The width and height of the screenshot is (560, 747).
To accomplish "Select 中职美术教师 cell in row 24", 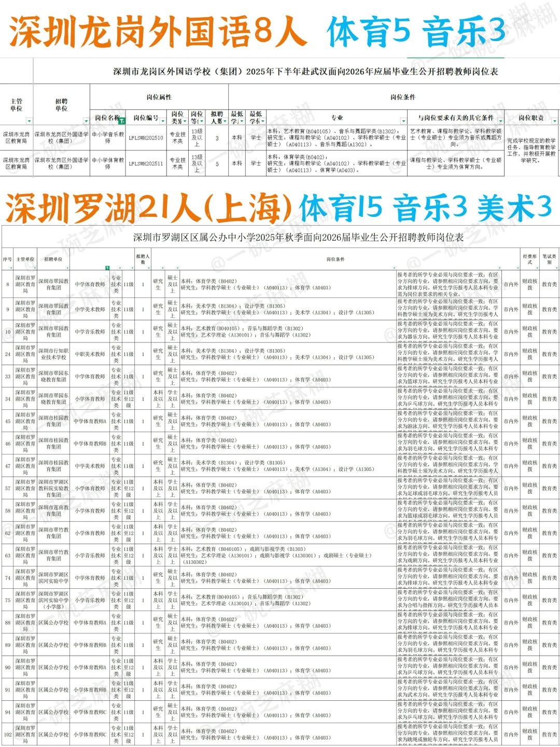I will [90, 354].
